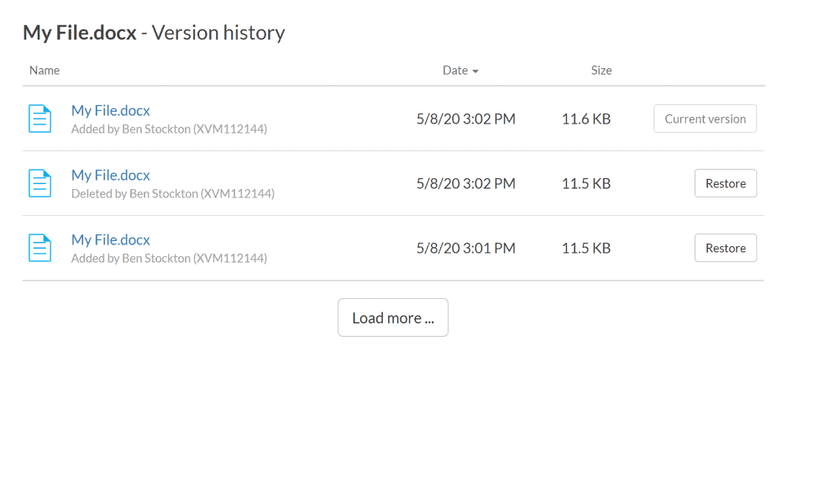
Task: Click the 'My File.docx - Version history' title
Action: (x=154, y=33)
